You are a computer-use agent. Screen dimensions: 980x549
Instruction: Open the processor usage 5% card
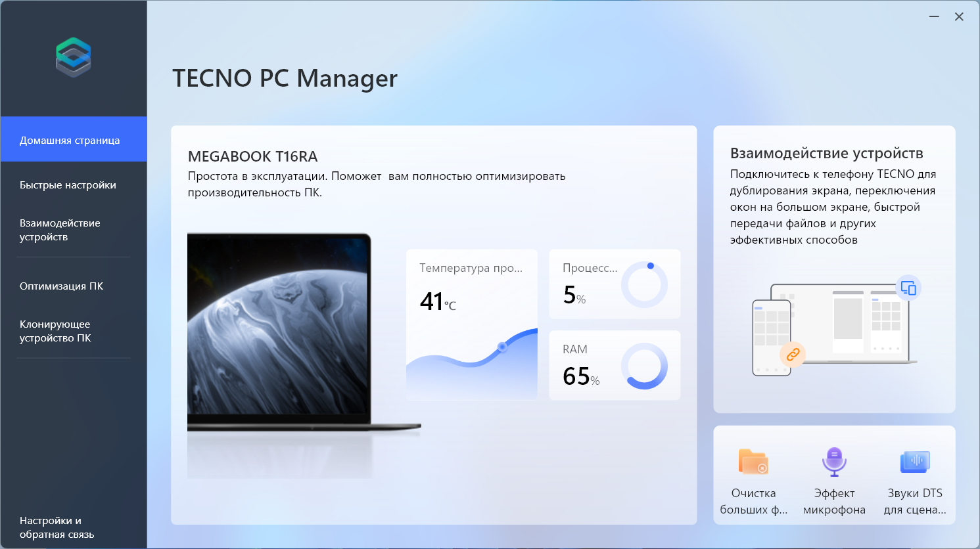point(615,284)
